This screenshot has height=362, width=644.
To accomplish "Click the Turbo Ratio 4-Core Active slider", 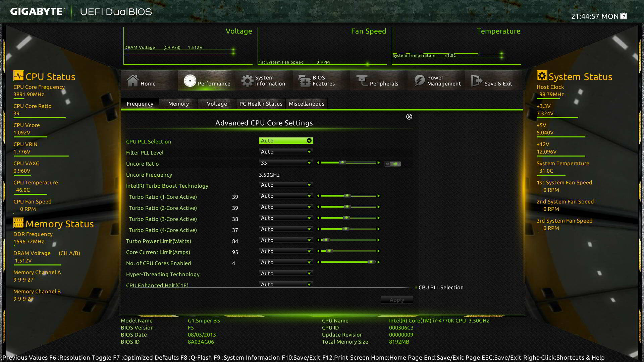I will (x=348, y=229).
